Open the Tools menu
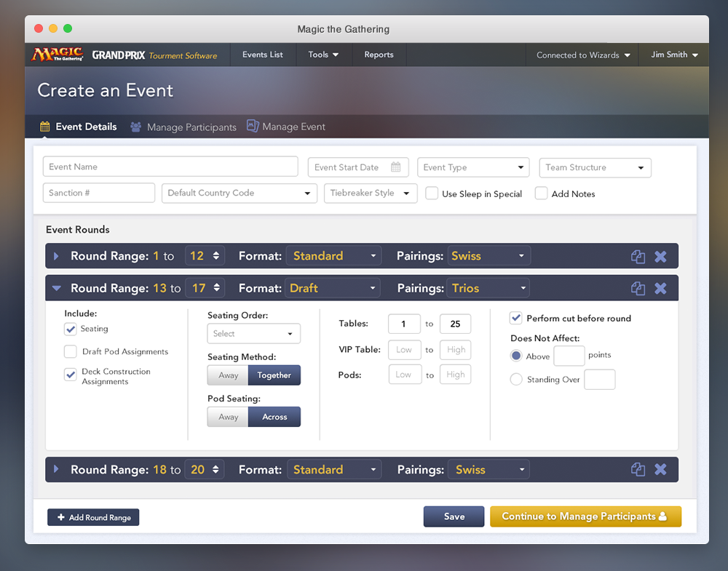 point(324,55)
